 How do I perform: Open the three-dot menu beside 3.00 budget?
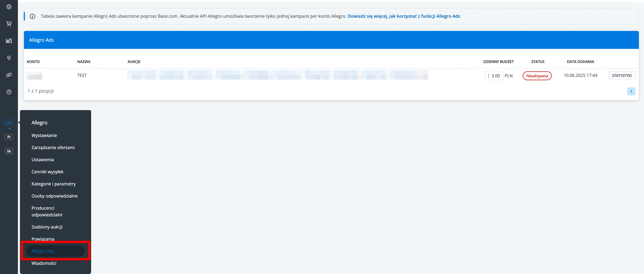pyautogui.click(x=489, y=76)
